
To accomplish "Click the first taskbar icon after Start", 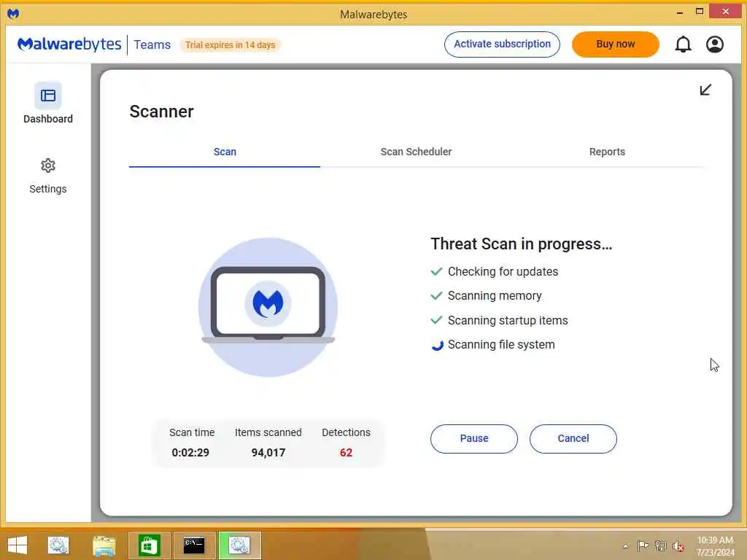I will [58, 545].
